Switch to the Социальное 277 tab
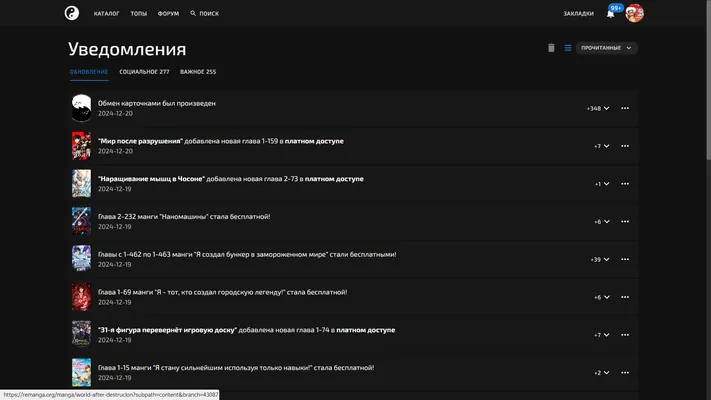711x400 pixels. click(144, 72)
